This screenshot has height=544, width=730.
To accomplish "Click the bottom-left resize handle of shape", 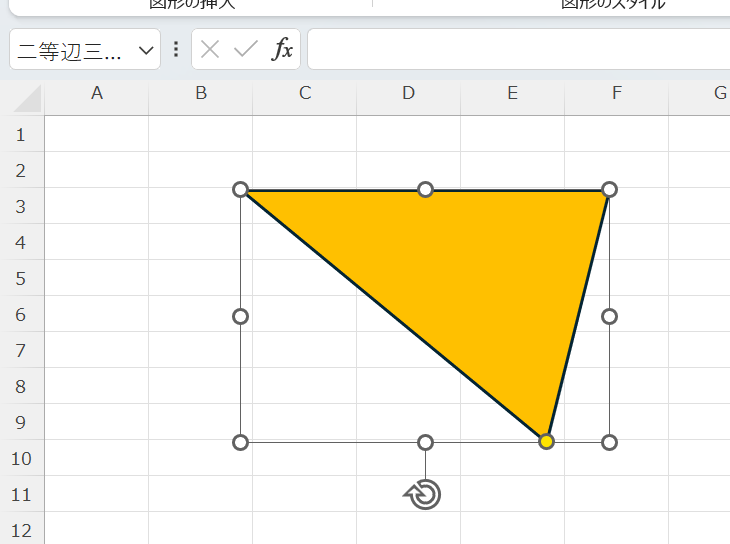I will 240,442.
